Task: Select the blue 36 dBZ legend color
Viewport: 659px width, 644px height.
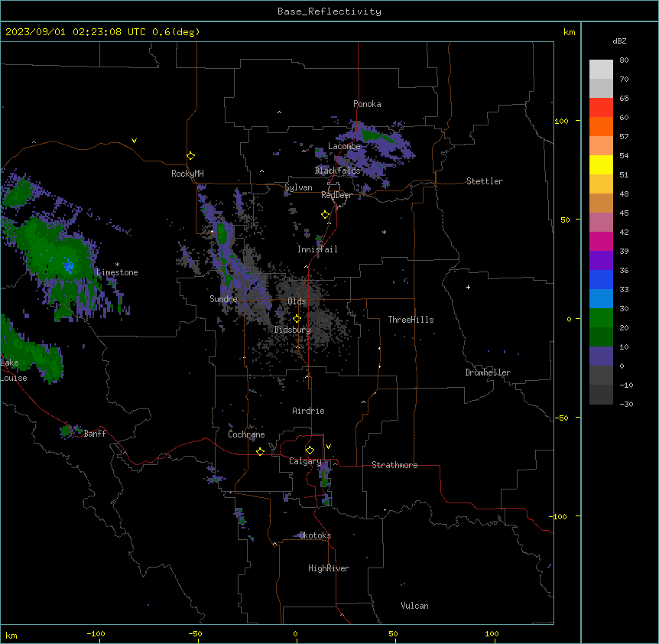Action: click(x=601, y=279)
